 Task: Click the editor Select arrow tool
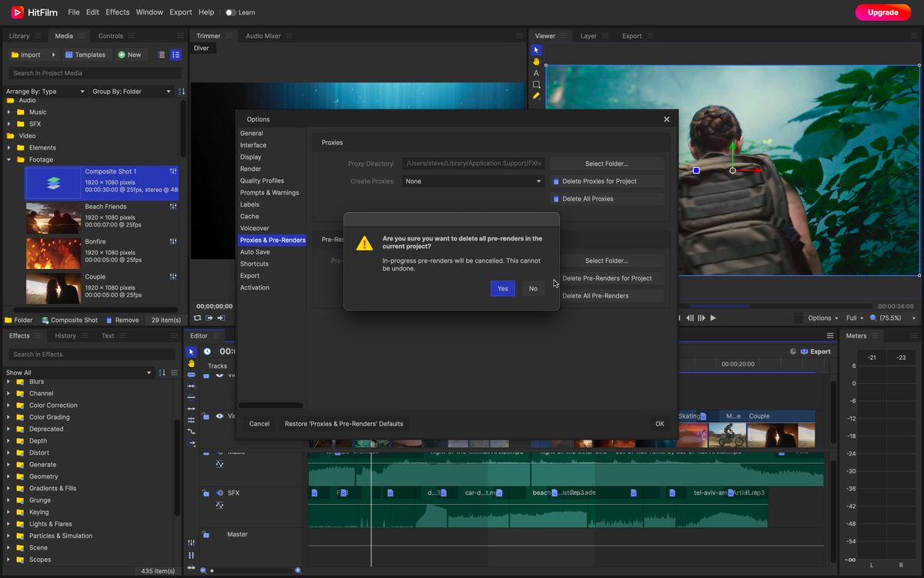click(x=192, y=351)
